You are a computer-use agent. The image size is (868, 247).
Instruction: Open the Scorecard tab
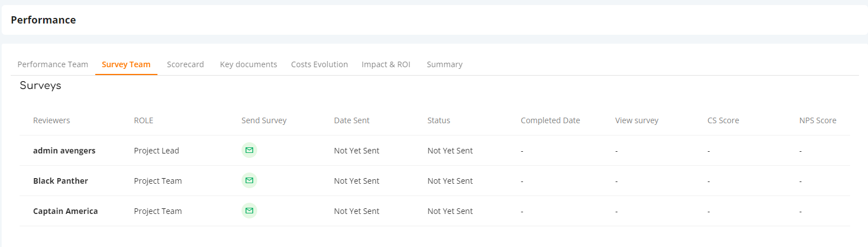pyautogui.click(x=185, y=64)
